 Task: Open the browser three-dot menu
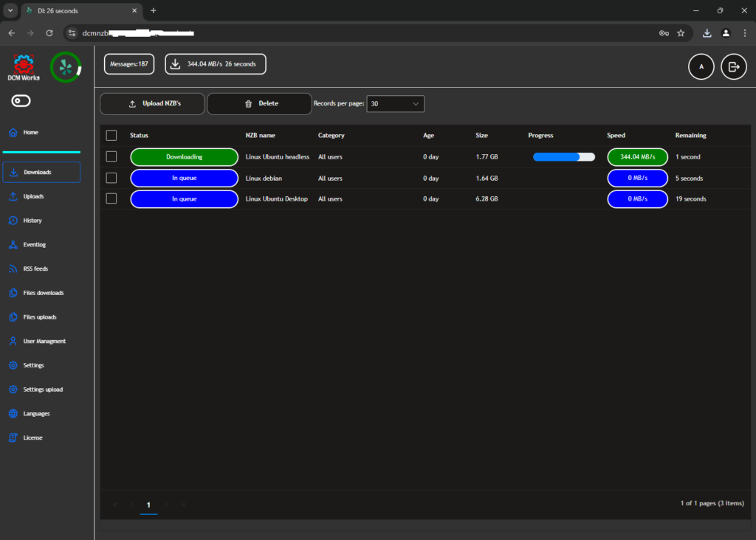pyautogui.click(x=745, y=33)
